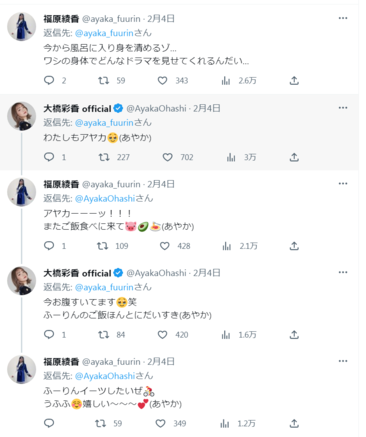Open @AyakaOhashi mention link in third tweet
The image size is (366, 437).
(x=105, y=198)
